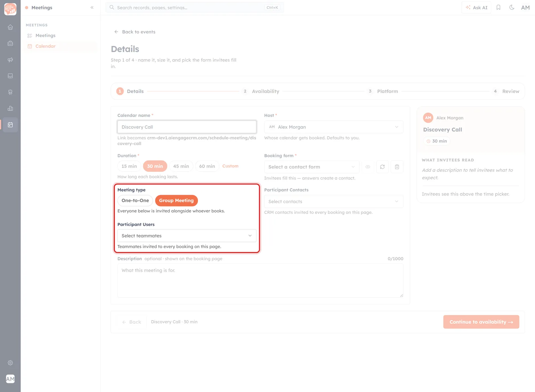This screenshot has width=535, height=392.
Task: Open the AM profile menu in the top bar
Action: pyautogui.click(x=525, y=7)
